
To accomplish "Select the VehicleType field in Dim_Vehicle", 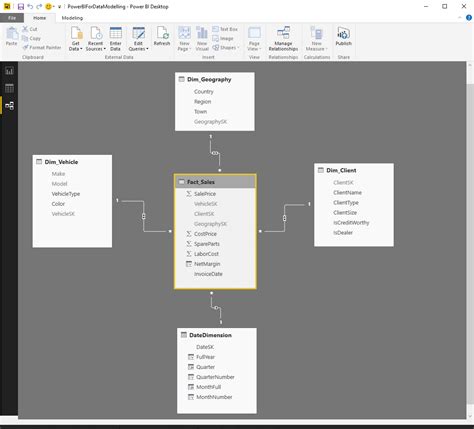I will click(66, 194).
